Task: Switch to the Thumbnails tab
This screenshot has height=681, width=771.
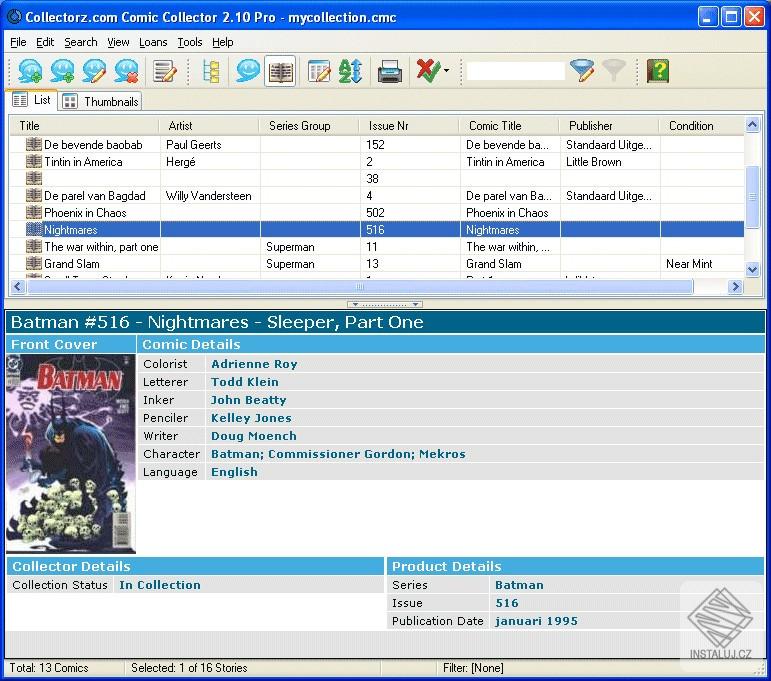Action: coord(100,101)
